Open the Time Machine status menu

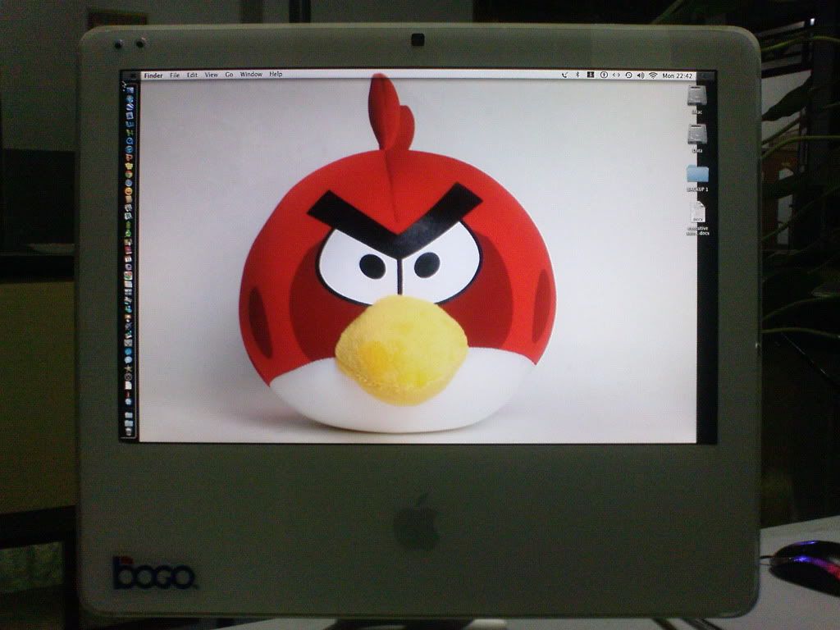(629, 75)
